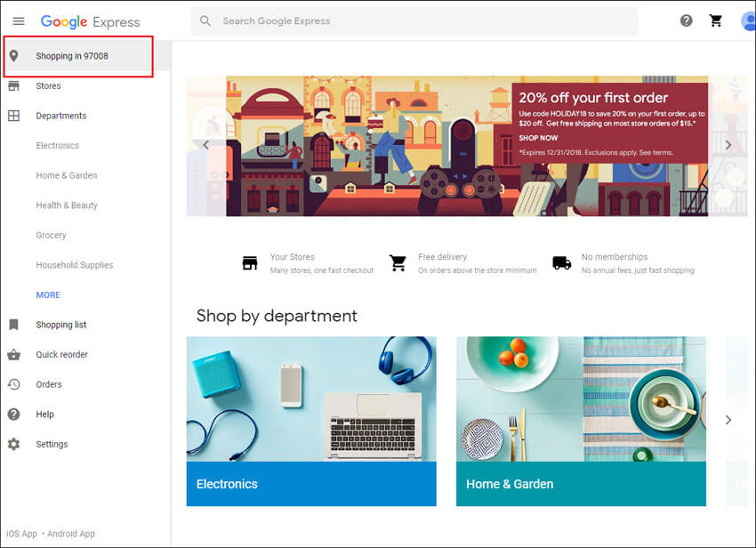
Task: Click the 20% off your first order heading
Action: pyautogui.click(x=593, y=98)
